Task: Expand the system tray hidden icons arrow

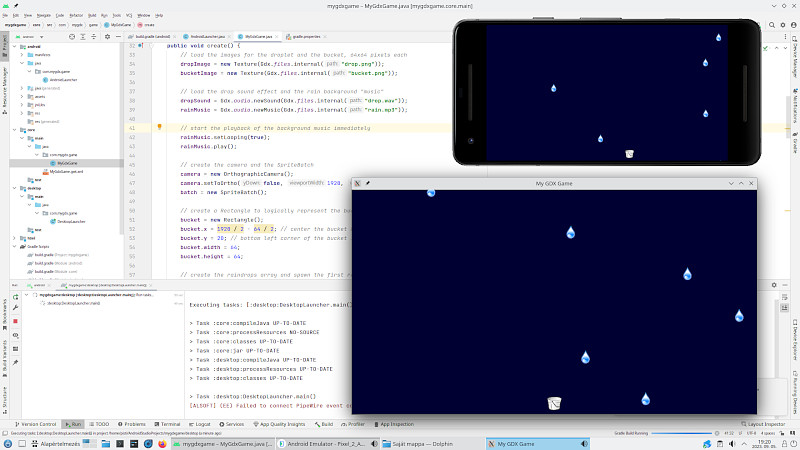Action: [x=744, y=444]
